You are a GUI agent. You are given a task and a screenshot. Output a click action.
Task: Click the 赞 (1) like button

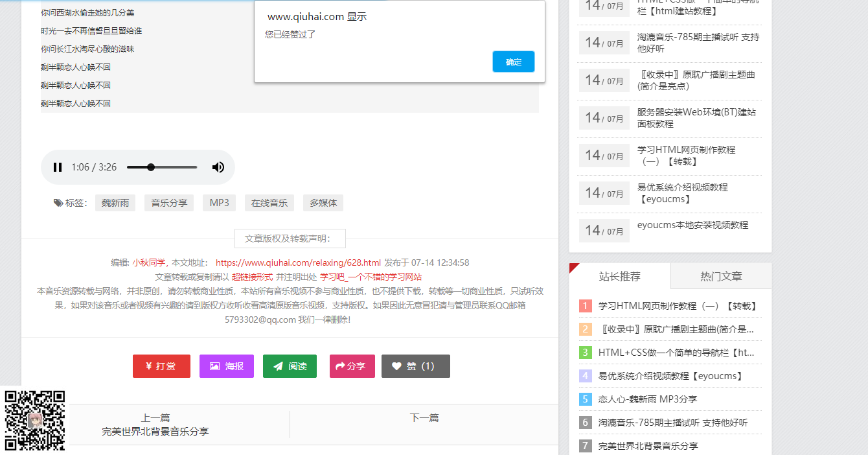coord(415,366)
